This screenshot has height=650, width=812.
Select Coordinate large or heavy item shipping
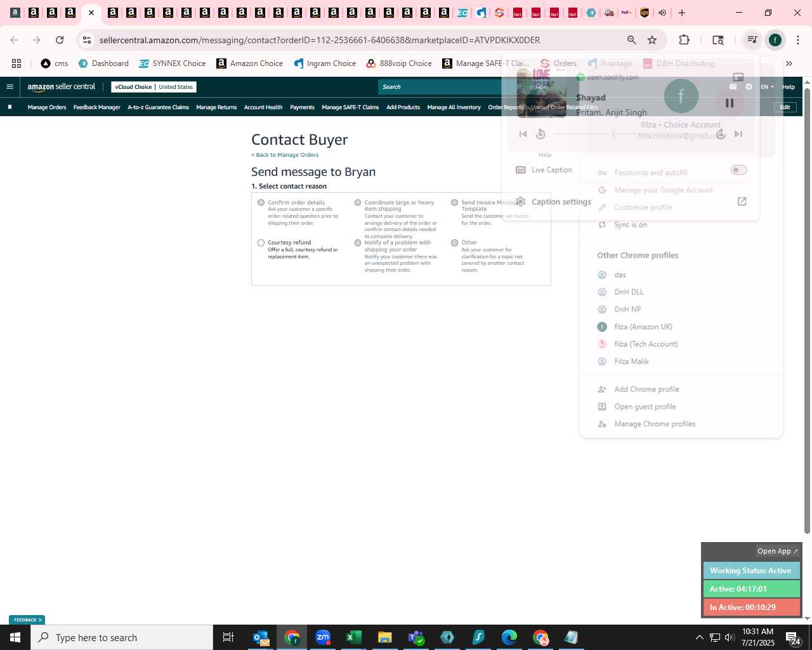pos(358,202)
